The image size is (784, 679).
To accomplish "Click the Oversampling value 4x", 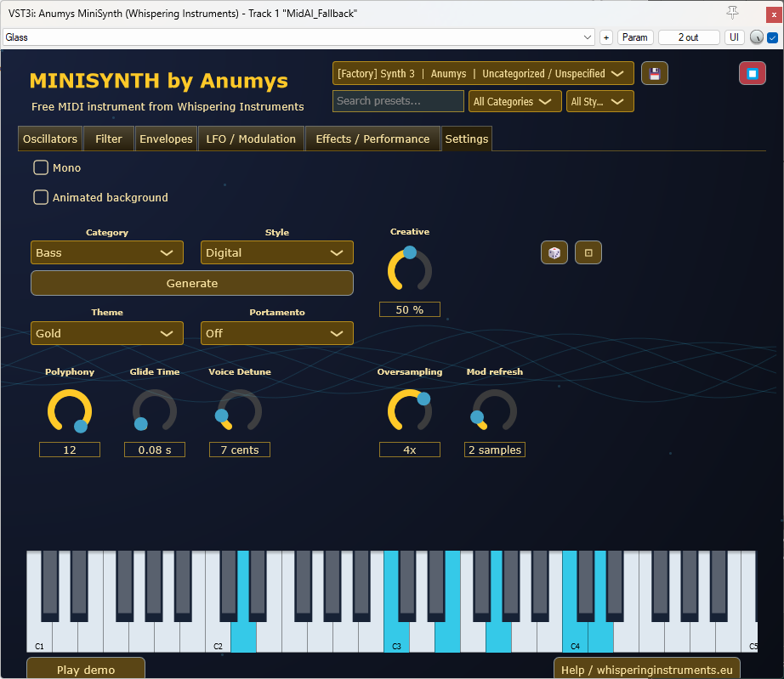I will (x=410, y=450).
